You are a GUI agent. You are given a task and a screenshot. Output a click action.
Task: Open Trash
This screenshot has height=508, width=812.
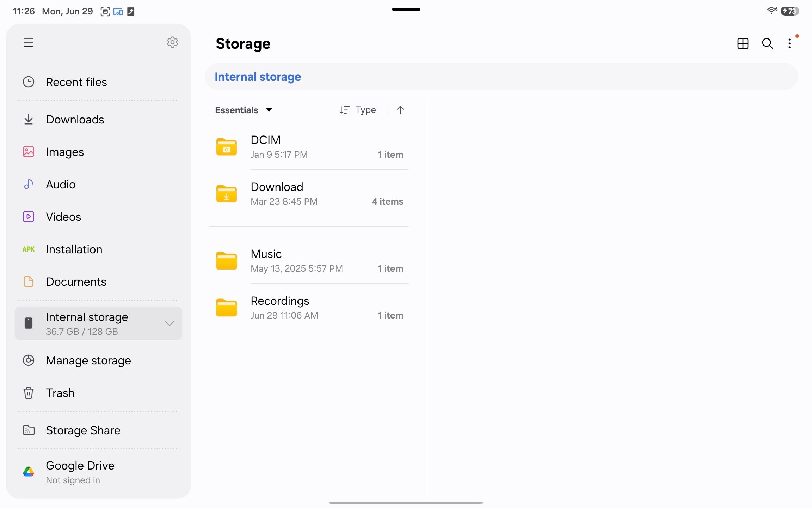click(x=98, y=393)
